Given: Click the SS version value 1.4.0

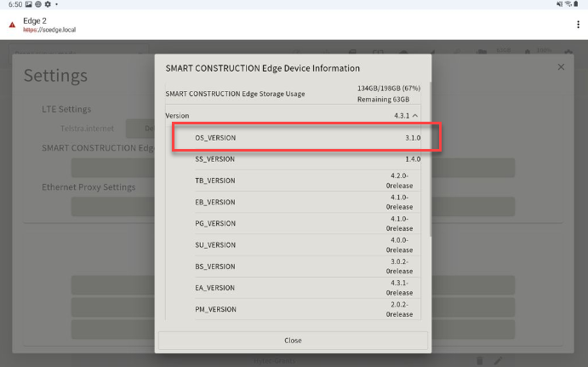Looking at the screenshot, I should click(413, 159).
